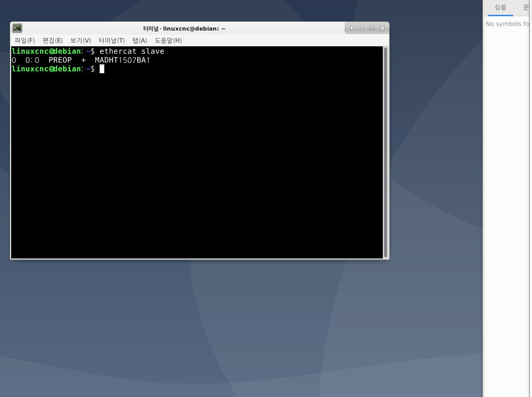The height and width of the screenshot is (397, 532).
Task: Open the 도움말(H) menu
Action: 168,40
